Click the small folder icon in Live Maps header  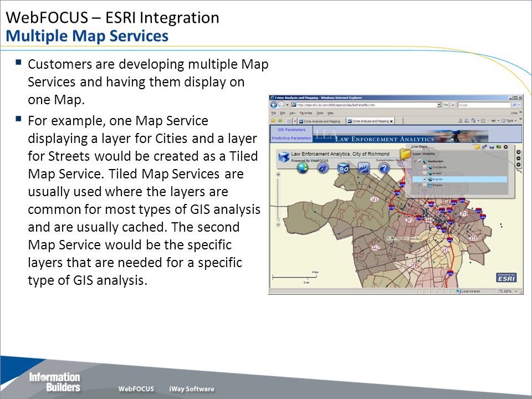(x=477, y=146)
